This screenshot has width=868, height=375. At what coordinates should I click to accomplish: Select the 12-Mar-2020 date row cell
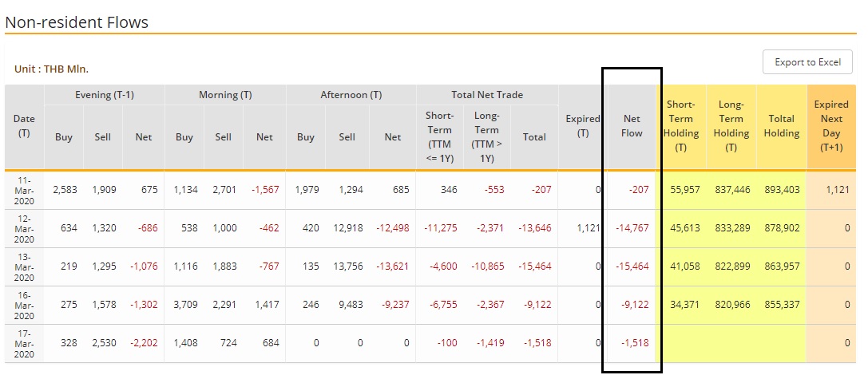pyautogui.click(x=24, y=228)
